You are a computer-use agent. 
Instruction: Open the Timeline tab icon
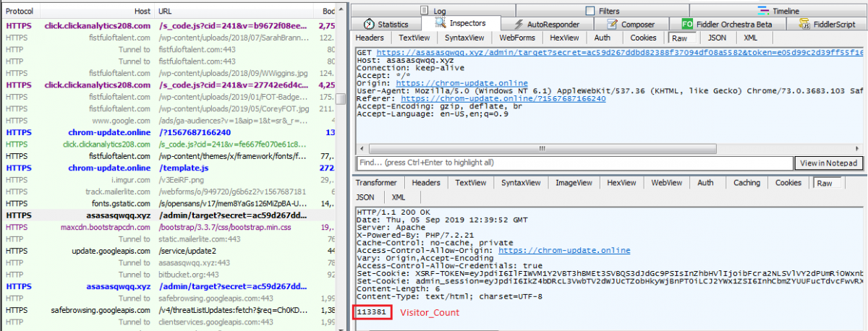pyautogui.click(x=763, y=11)
